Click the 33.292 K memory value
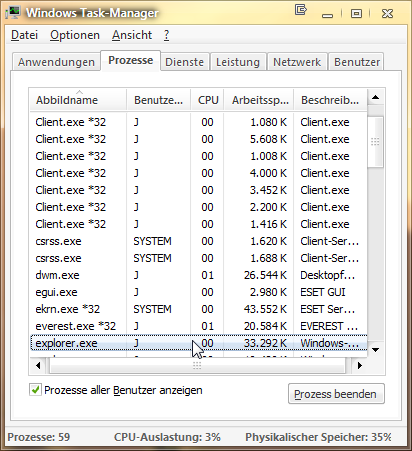Screen dimensions: 412x451 265,343
